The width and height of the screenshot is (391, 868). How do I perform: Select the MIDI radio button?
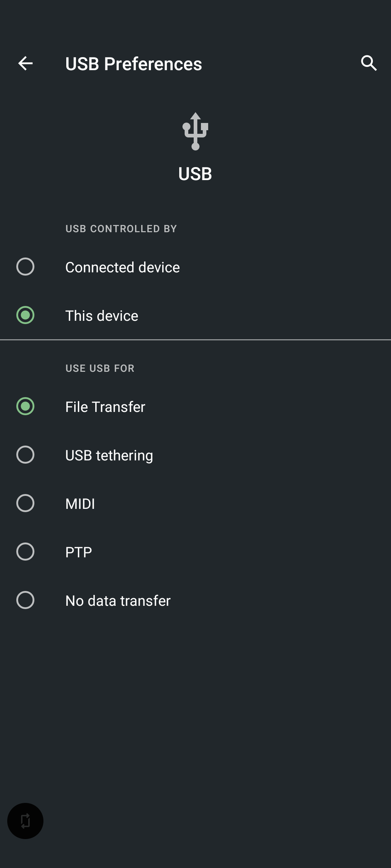25,503
